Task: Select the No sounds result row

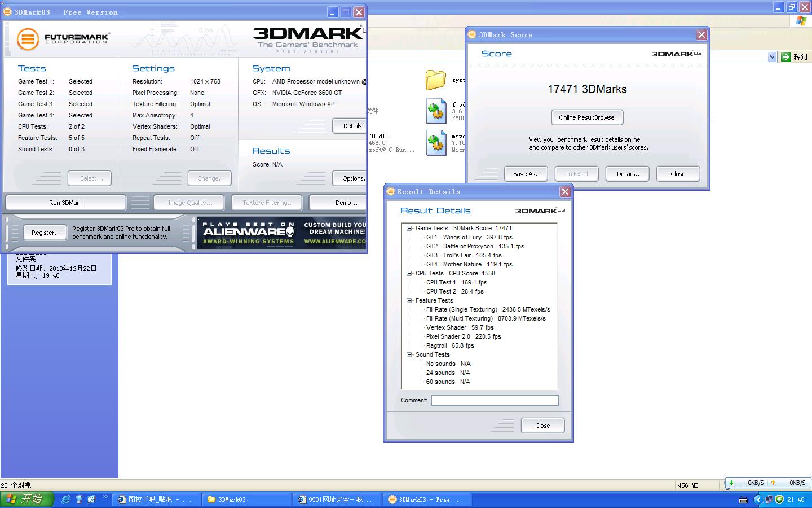Action: [448, 364]
